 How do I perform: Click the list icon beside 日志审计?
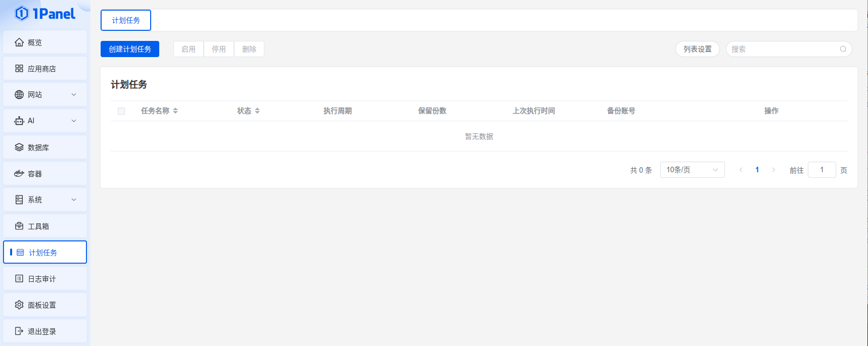point(19,278)
